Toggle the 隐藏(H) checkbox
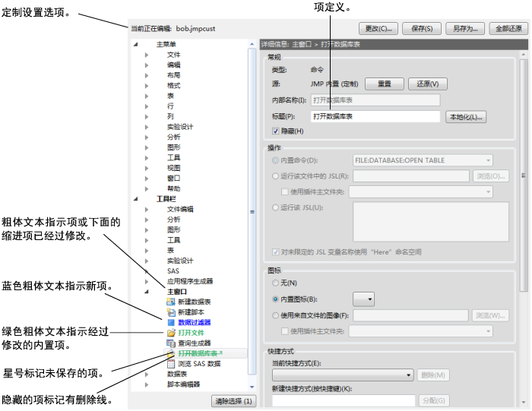This screenshot has width=532, height=411. pos(275,131)
